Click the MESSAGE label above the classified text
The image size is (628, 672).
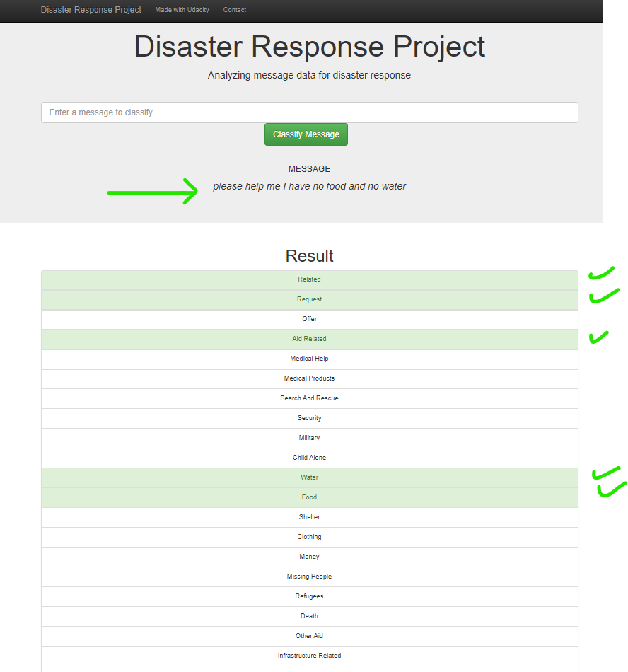(309, 169)
